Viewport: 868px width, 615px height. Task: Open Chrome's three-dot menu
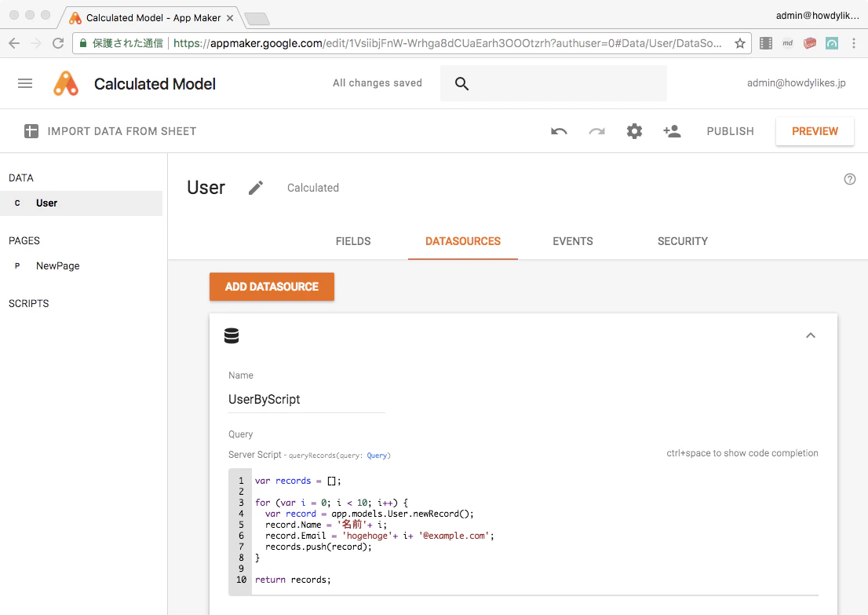(x=854, y=43)
